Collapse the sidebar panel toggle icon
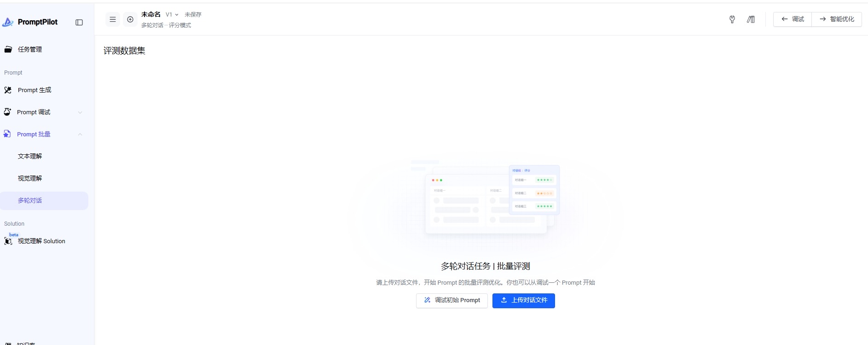 [x=79, y=22]
